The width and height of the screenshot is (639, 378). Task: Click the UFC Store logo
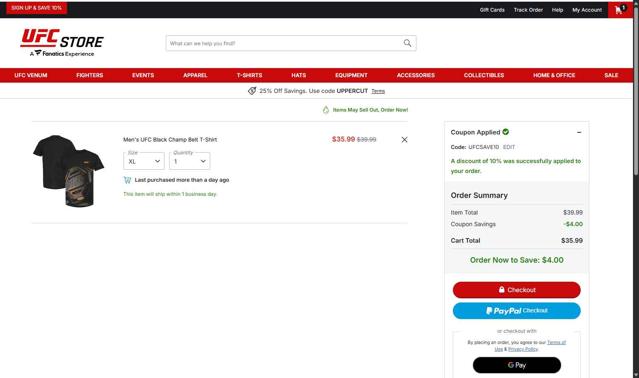(62, 42)
